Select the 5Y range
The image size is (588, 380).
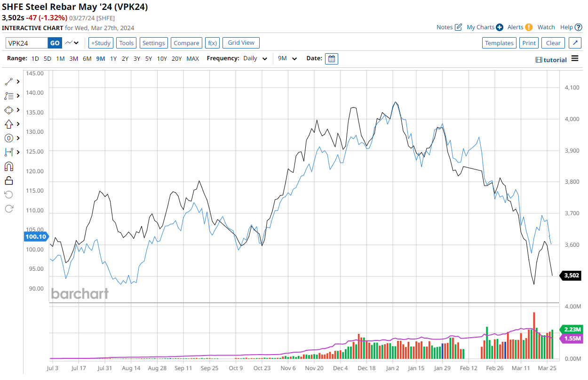point(149,59)
